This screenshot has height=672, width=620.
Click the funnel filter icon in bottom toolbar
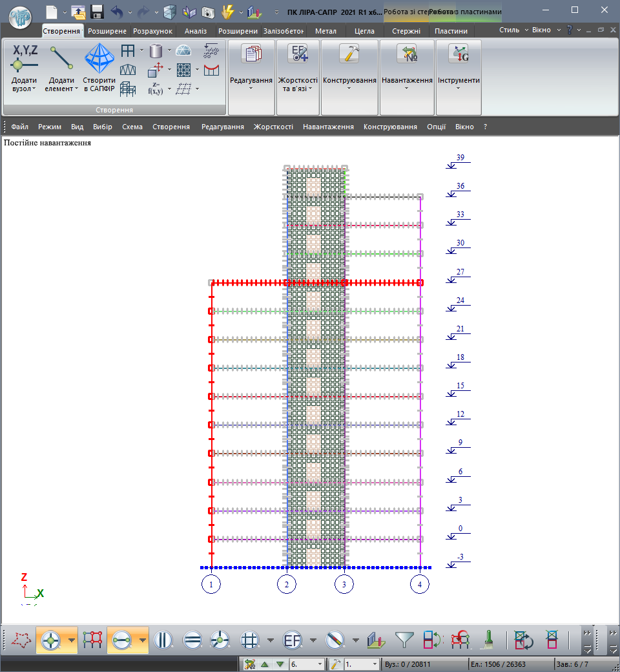click(x=404, y=640)
